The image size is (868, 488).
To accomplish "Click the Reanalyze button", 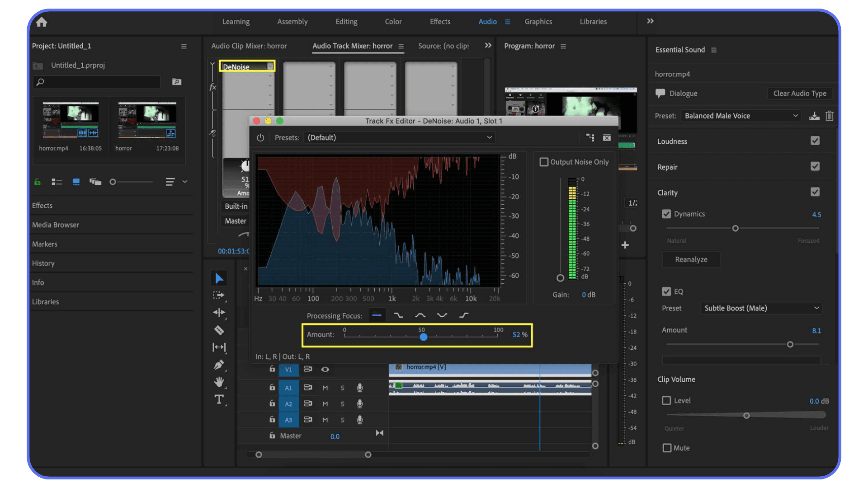I will 691,259.
